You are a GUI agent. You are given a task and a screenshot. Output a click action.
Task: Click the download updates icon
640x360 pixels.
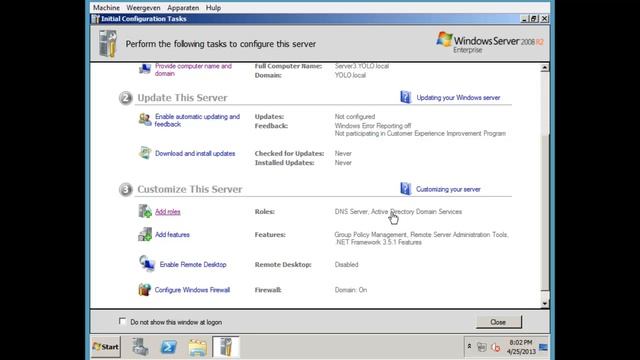tap(144, 153)
